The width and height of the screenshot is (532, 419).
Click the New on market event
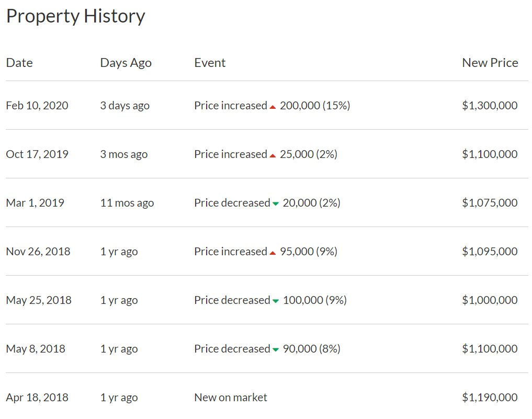[230, 398]
